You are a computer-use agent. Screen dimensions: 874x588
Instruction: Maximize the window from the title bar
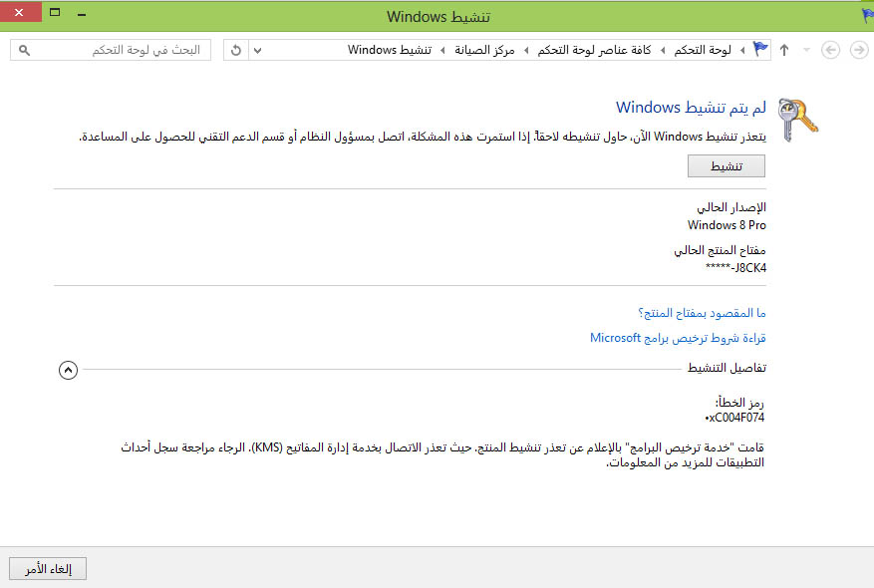pos(55,12)
